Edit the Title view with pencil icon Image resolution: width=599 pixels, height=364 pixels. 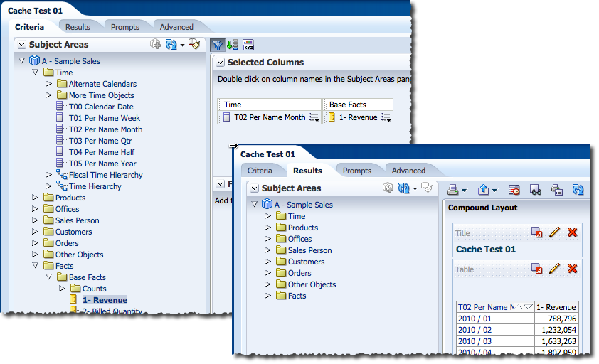[x=555, y=232]
